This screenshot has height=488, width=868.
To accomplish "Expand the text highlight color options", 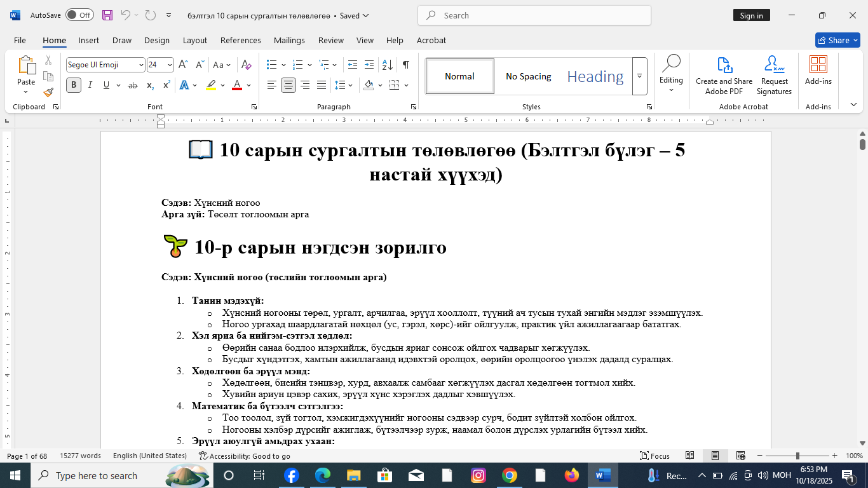I will coord(222,85).
